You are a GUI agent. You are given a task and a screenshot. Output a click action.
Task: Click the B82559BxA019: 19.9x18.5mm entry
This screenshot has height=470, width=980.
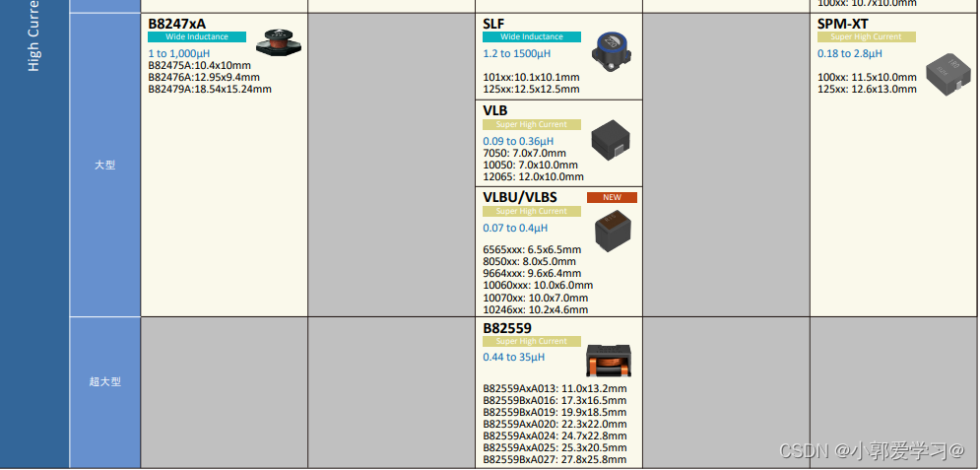[555, 413]
